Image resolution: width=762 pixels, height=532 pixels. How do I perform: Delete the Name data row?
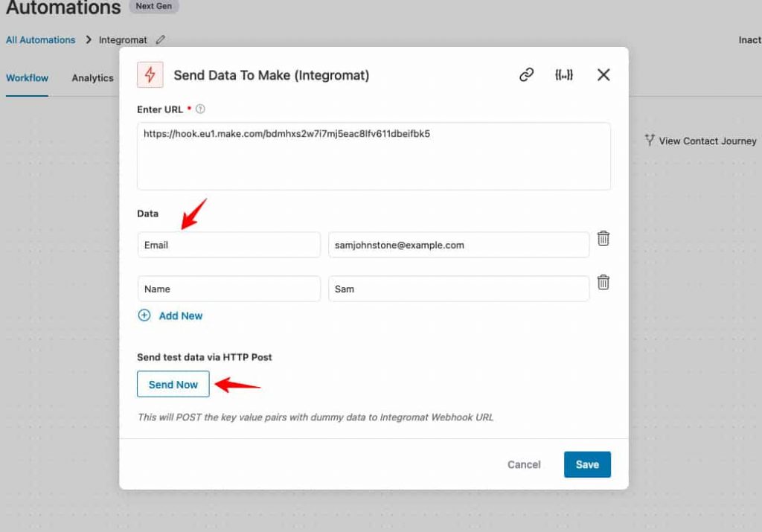(603, 282)
